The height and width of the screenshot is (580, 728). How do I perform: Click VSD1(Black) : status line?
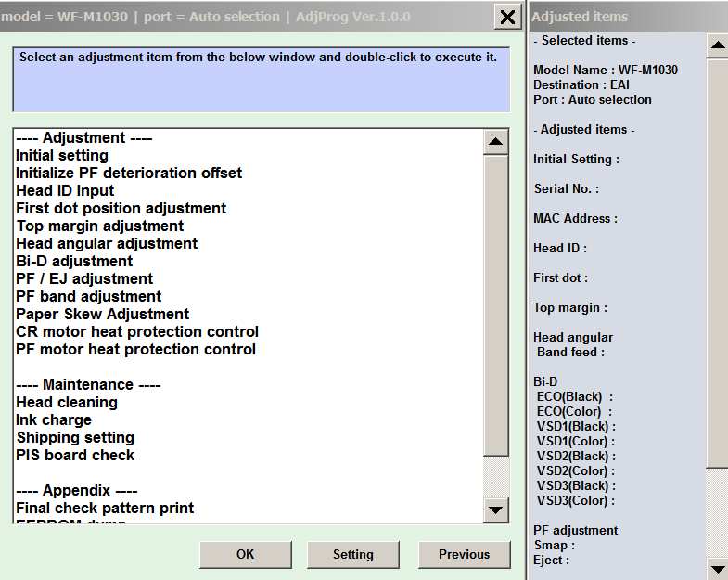tap(576, 427)
